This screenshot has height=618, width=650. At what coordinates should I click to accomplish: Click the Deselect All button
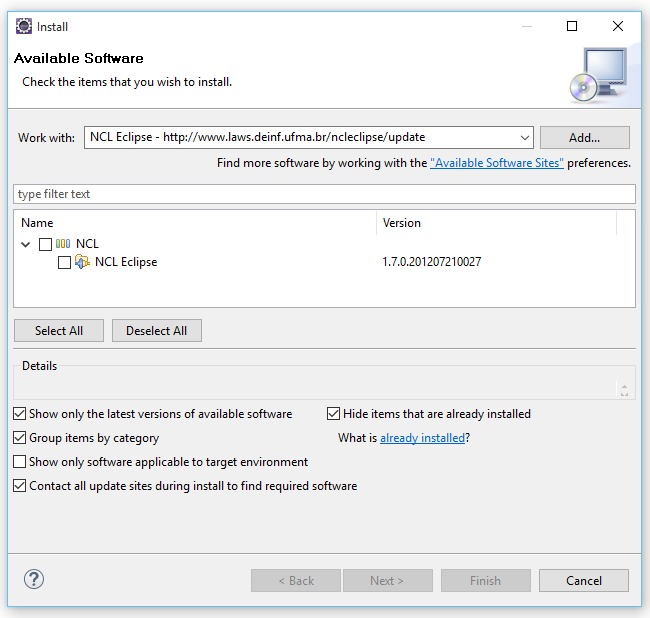tap(157, 331)
